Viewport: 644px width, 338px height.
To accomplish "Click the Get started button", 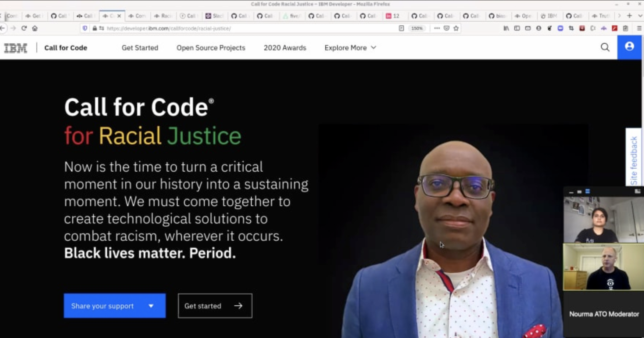I will (215, 306).
